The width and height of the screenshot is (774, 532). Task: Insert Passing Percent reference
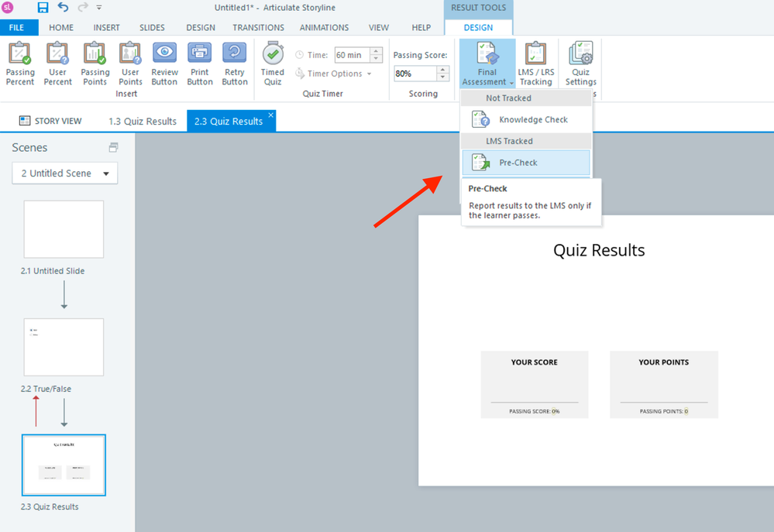click(20, 64)
